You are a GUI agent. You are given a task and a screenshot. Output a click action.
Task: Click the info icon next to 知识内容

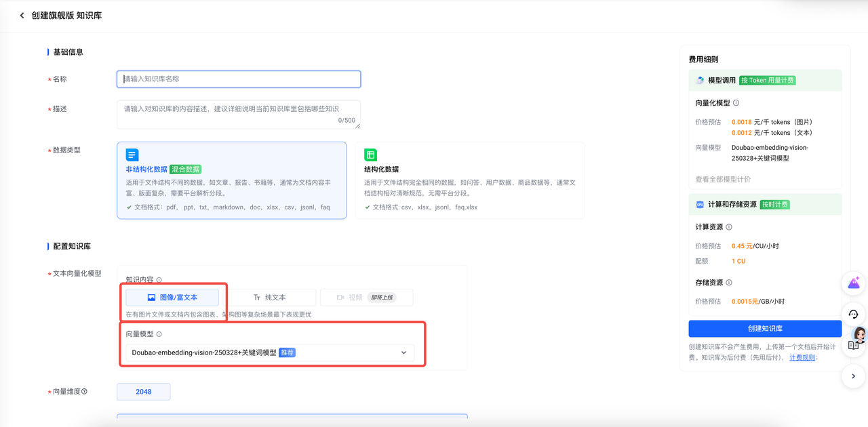159,280
